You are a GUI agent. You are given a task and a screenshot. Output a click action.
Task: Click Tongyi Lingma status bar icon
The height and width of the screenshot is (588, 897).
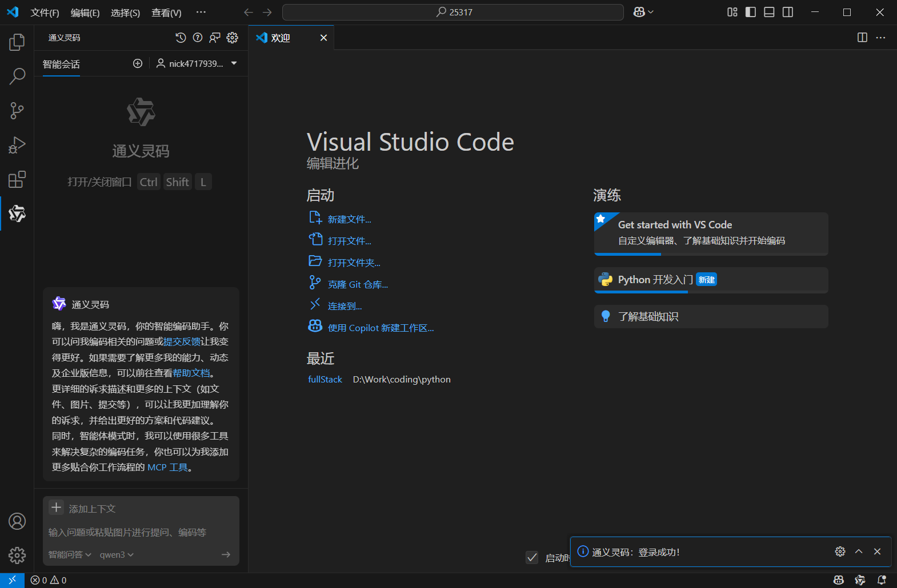coord(860,580)
